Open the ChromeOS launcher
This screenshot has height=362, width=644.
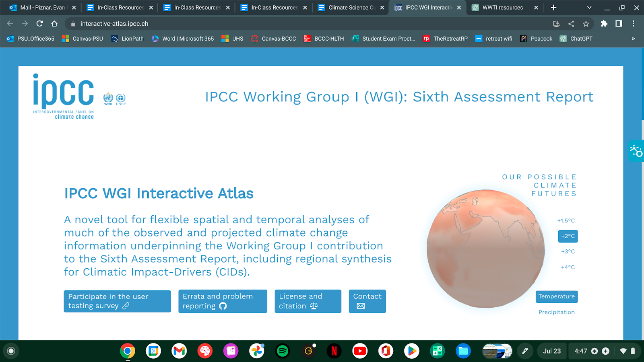click(x=11, y=351)
